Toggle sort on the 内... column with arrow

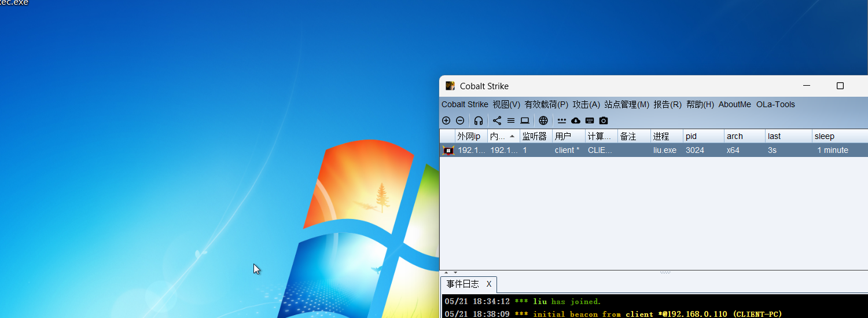point(503,136)
